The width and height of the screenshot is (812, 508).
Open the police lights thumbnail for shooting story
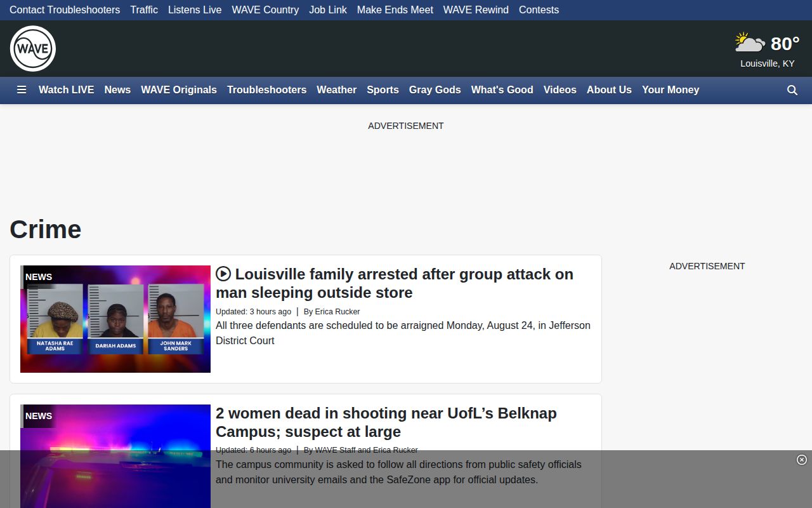click(115, 456)
